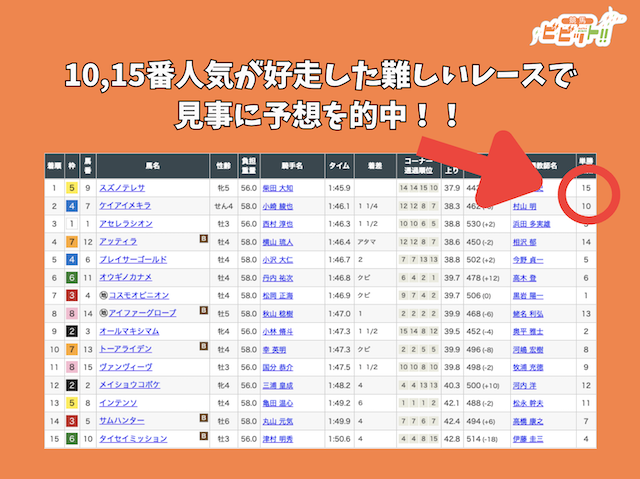Open trainer link 黒岩 陽一
Screen dimensions: 640x479
(528, 296)
